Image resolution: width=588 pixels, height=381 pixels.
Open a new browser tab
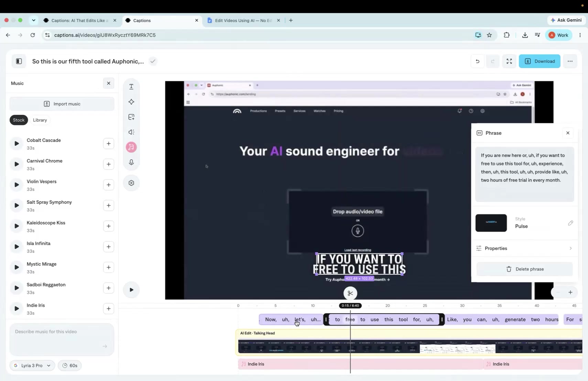point(291,20)
